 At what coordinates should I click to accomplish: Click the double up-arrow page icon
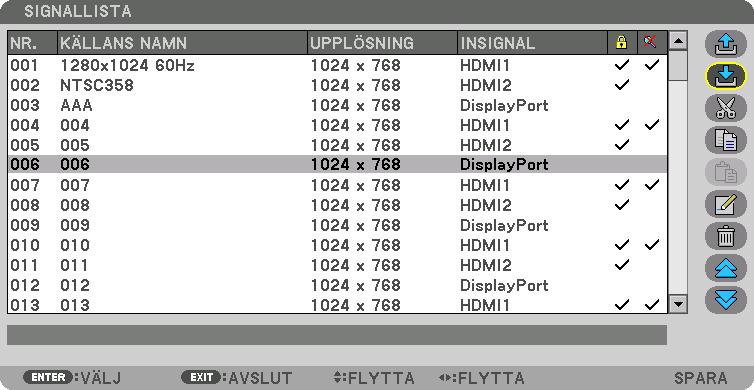(725, 268)
